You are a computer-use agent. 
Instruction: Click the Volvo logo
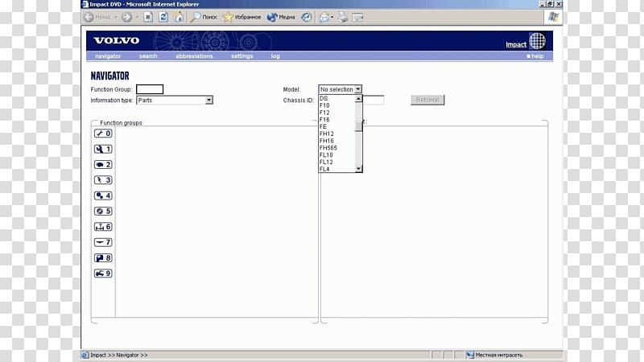pyautogui.click(x=117, y=40)
